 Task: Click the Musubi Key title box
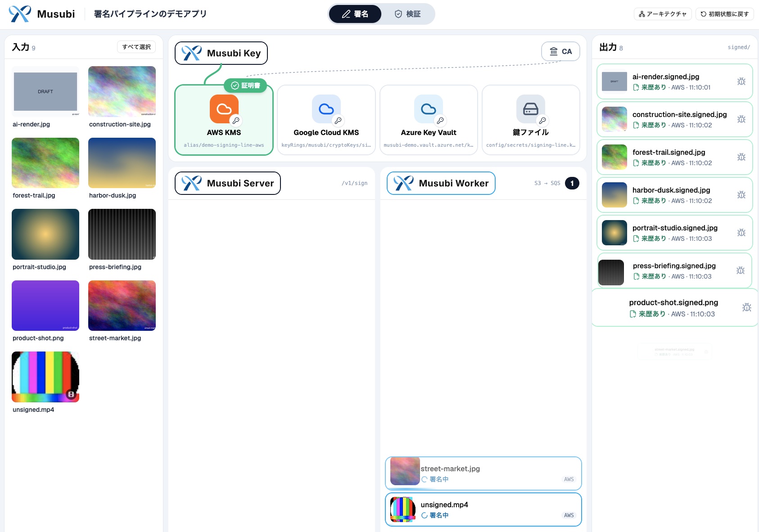coord(221,53)
